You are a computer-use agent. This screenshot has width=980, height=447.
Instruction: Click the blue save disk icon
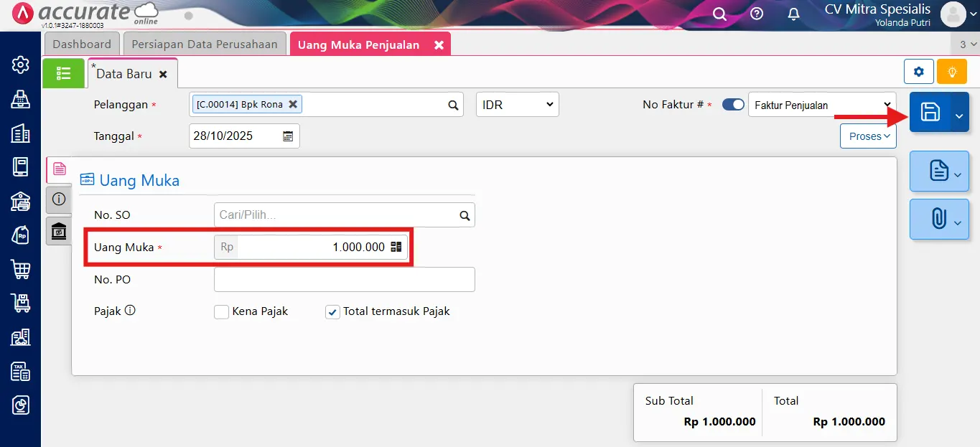pyautogui.click(x=930, y=112)
